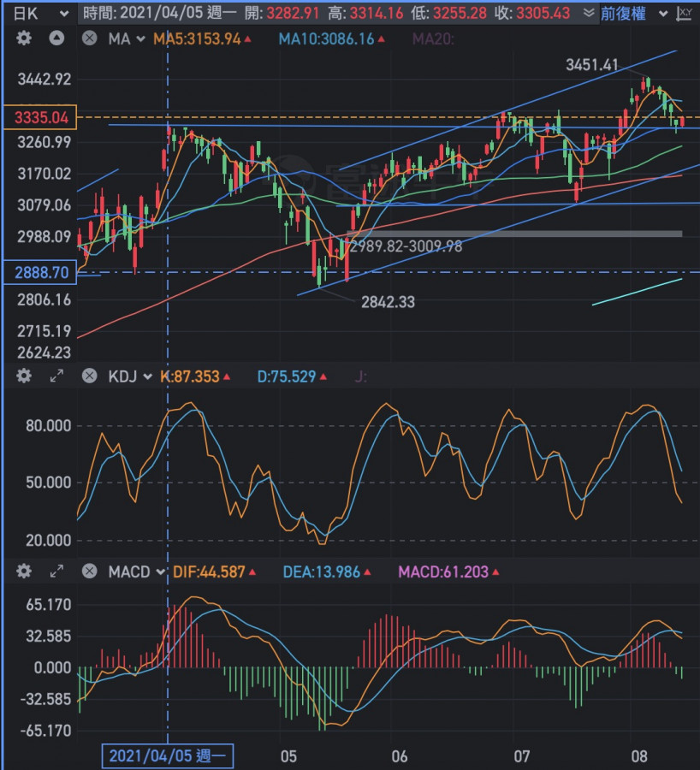This screenshot has height=770, width=700.
Task: Open the 前復權 adjustment dropdown
Action: tap(632, 13)
